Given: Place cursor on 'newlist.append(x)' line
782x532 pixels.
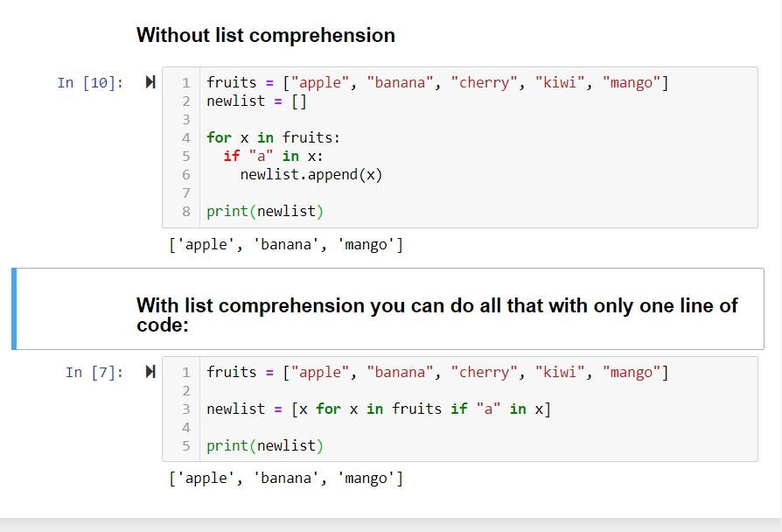Looking at the screenshot, I should 311,174.
